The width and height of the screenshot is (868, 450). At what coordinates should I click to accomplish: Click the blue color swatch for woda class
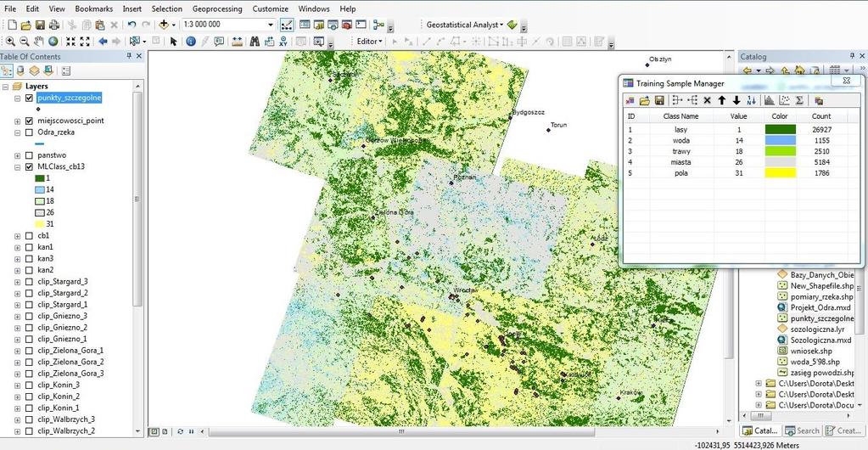coord(781,140)
